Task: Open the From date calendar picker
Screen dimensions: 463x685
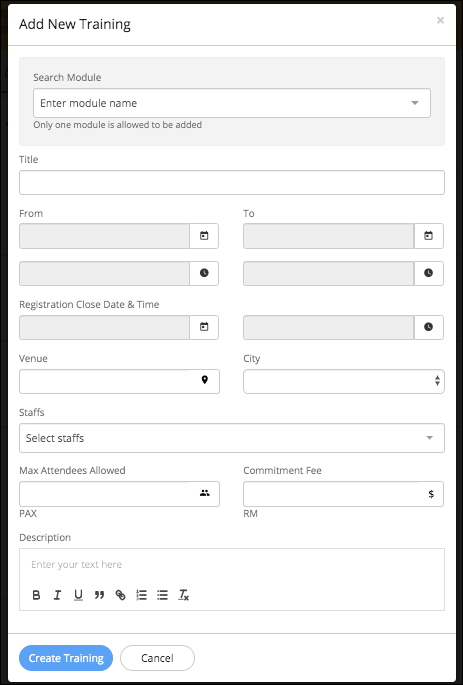Action: 204,236
